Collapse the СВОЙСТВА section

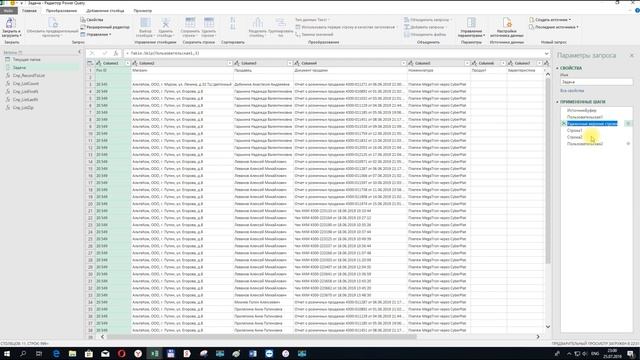coord(558,68)
